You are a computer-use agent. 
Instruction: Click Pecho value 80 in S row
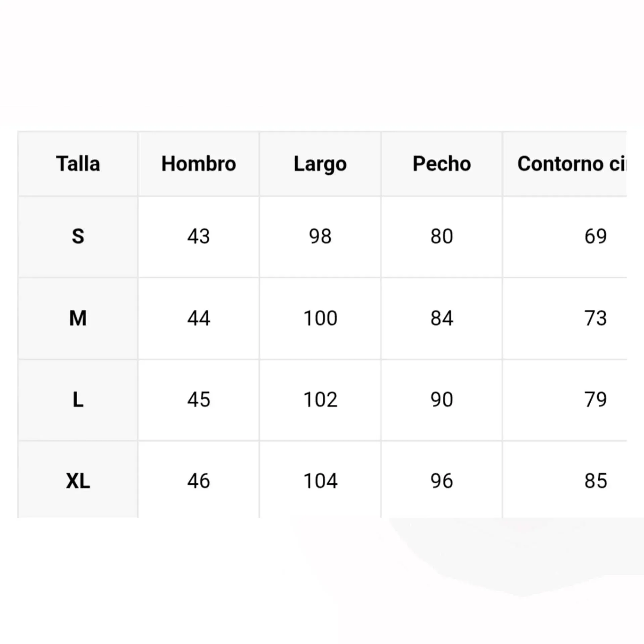click(442, 236)
